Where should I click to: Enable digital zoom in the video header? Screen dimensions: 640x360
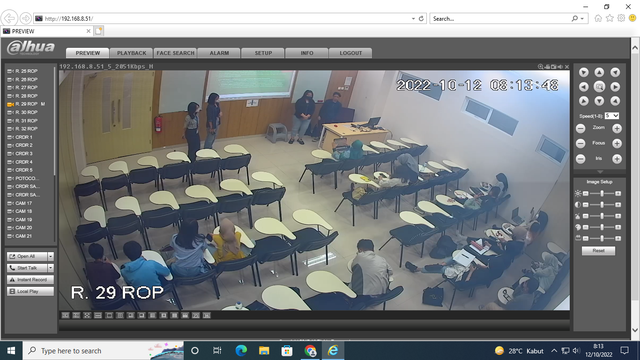pos(540,67)
